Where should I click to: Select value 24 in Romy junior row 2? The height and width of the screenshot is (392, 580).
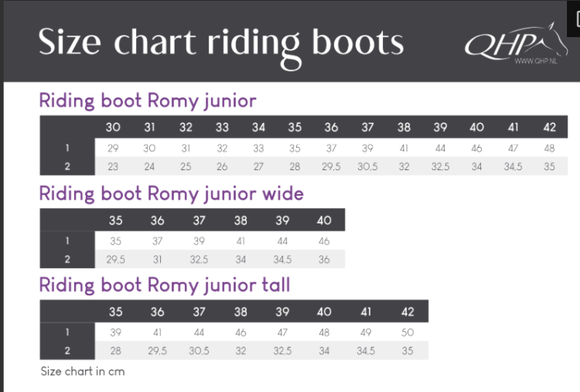pos(149,166)
